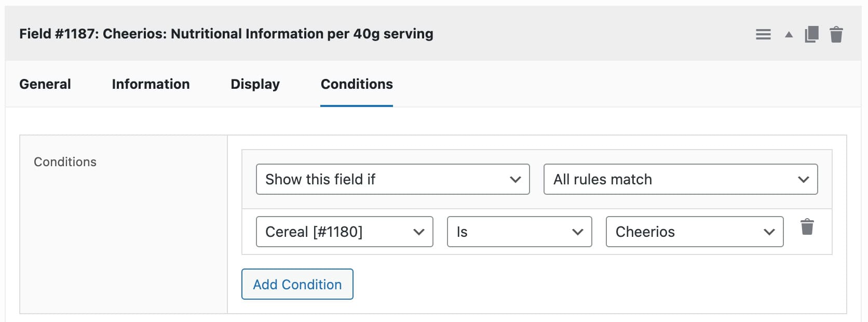Click the chevron on the Cheerios selector
868x322 pixels.
(x=770, y=232)
